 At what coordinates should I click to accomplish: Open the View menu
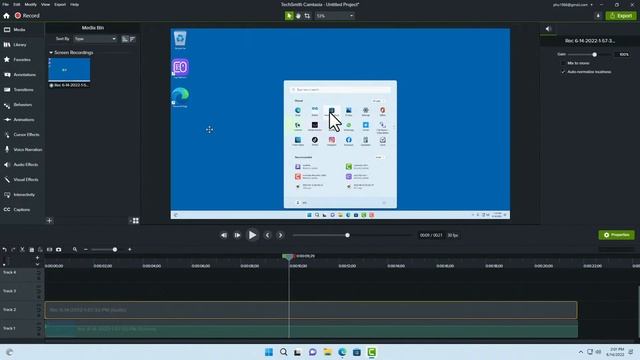coord(45,4)
